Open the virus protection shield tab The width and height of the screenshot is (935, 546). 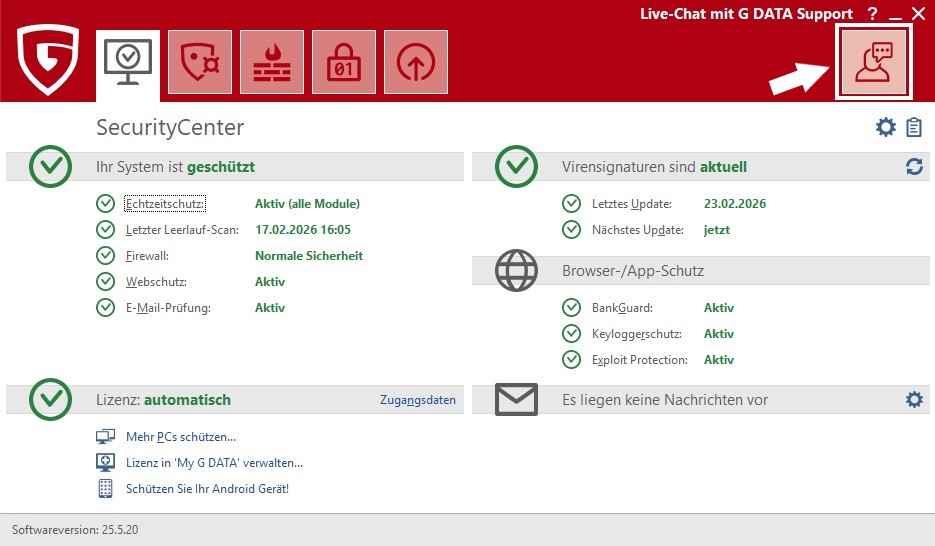[200, 62]
